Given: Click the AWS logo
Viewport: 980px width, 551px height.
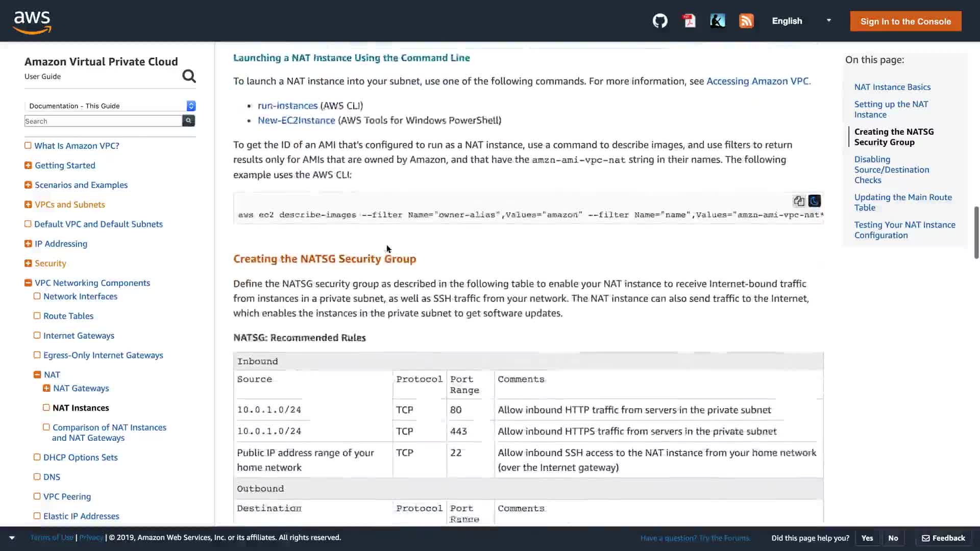Looking at the screenshot, I should (32, 21).
